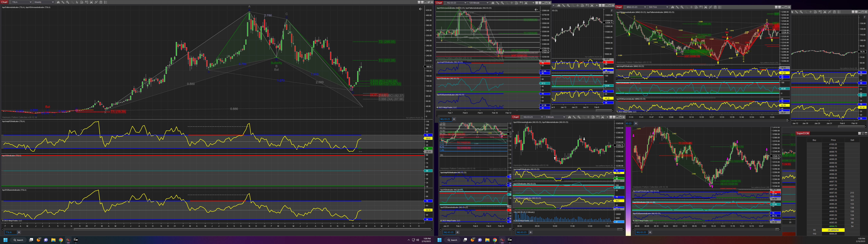Open drawing tools pencil icon in TSLA chart
This screenshot has height=244, width=868.
click(63, 2)
